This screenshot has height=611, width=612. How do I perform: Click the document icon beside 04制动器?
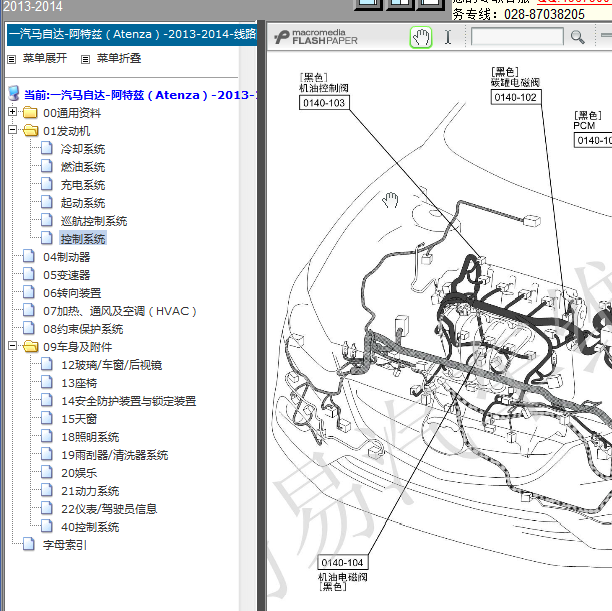[x=29, y=256]
